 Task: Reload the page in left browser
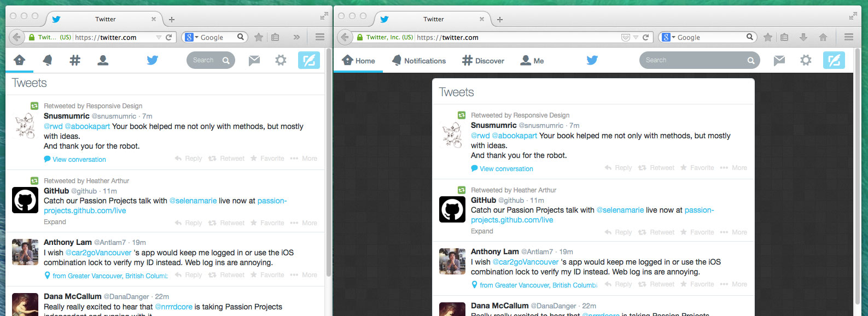click(x=169, y=37)
